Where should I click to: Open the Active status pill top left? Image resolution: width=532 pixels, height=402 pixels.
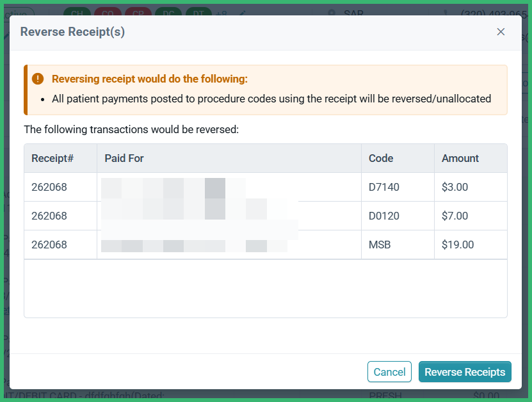tap(20, 12)
